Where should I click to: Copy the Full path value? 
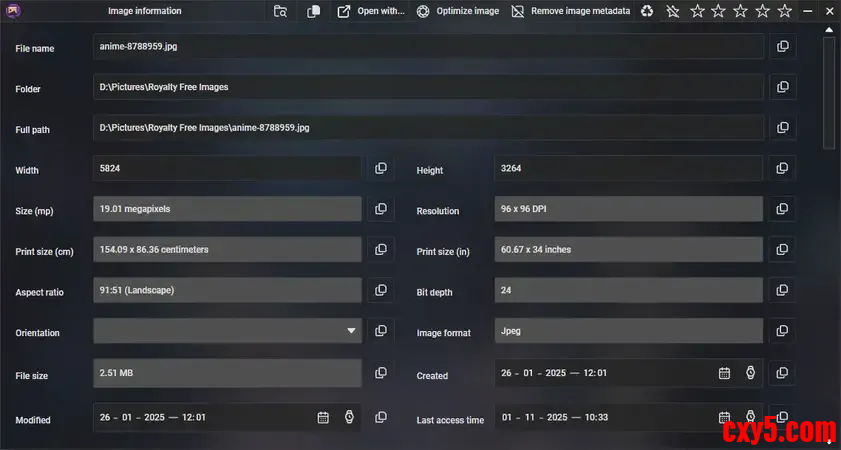pyautogui.click(x=783, y=128)
